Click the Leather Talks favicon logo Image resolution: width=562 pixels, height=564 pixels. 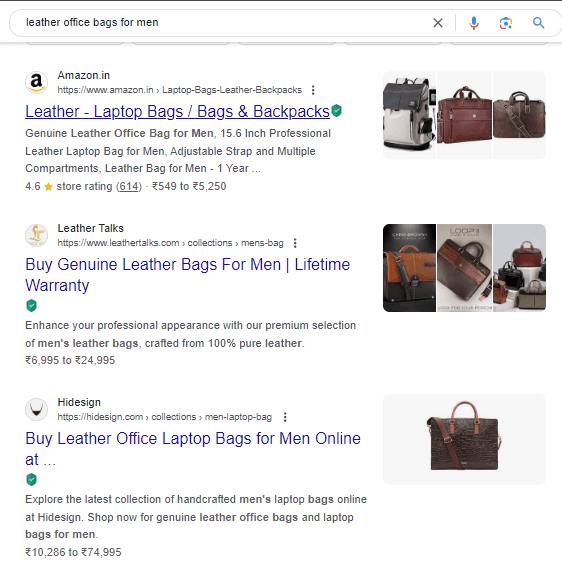(36, 236)
